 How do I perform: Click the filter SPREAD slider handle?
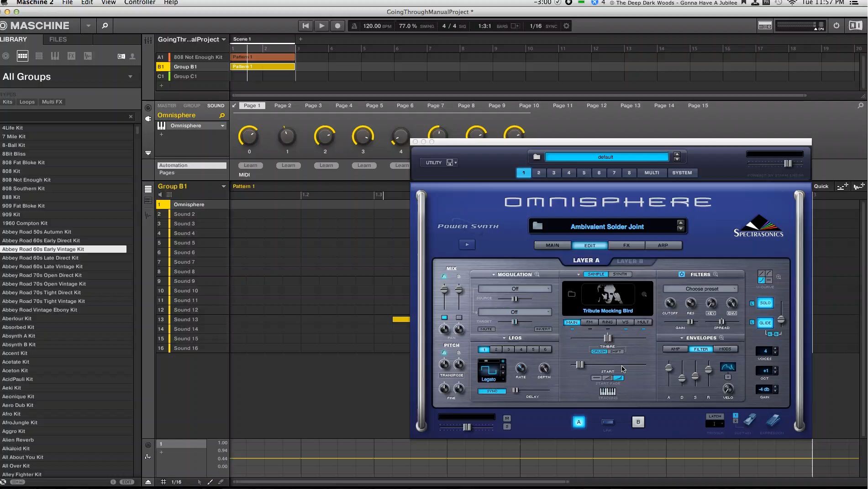[722, 322]
